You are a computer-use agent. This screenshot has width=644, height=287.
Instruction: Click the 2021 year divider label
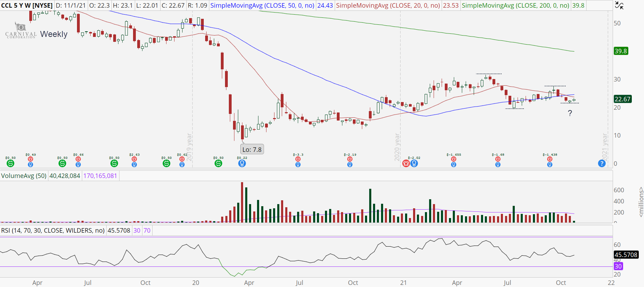click(x=605, y=147)
